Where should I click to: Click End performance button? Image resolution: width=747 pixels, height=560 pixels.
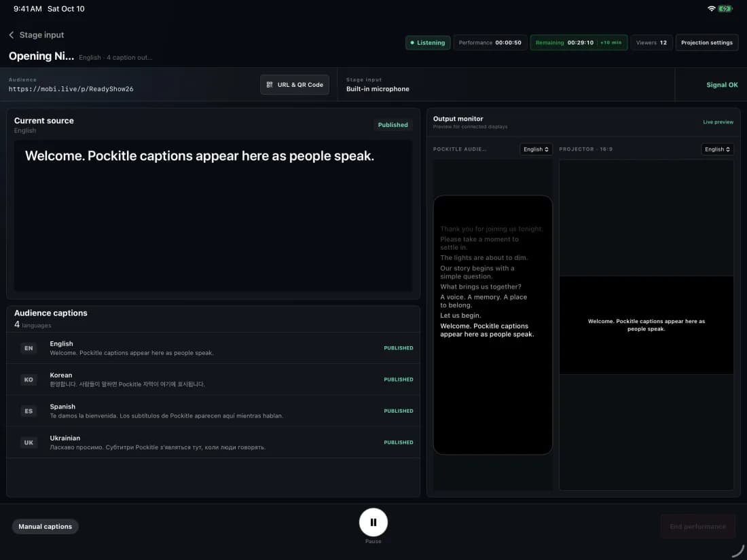tap(698, 526)
